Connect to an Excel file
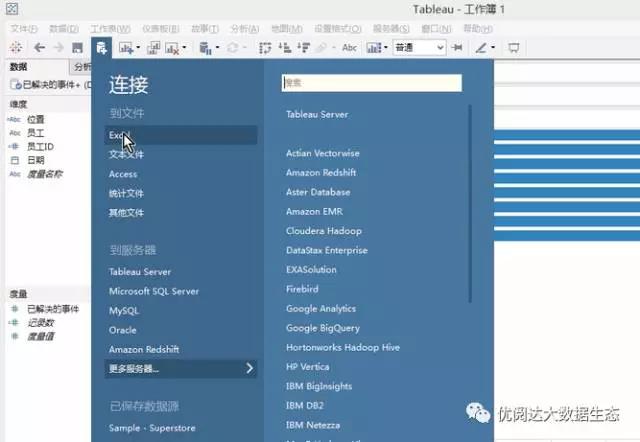This screenshot has height=442, width=640. [181, 135]
